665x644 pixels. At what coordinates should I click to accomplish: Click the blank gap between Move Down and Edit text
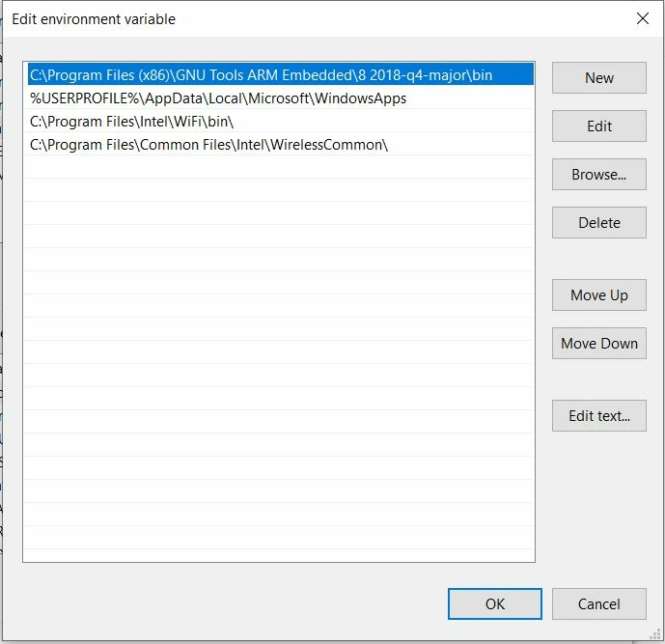tap(598, 379)
